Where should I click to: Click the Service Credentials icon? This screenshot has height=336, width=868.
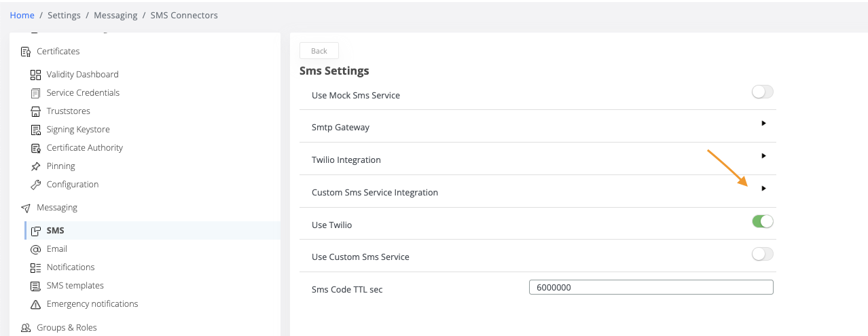[36, 93]
